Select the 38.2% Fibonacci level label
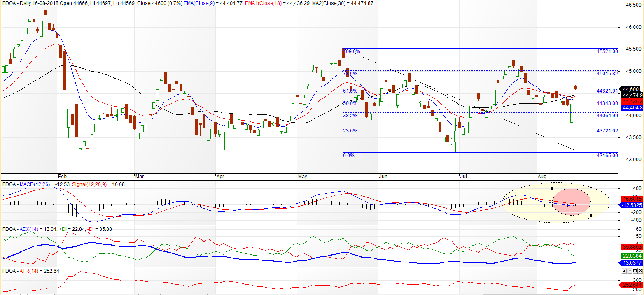The image size is (644, 295). click(x=350, y=116)
